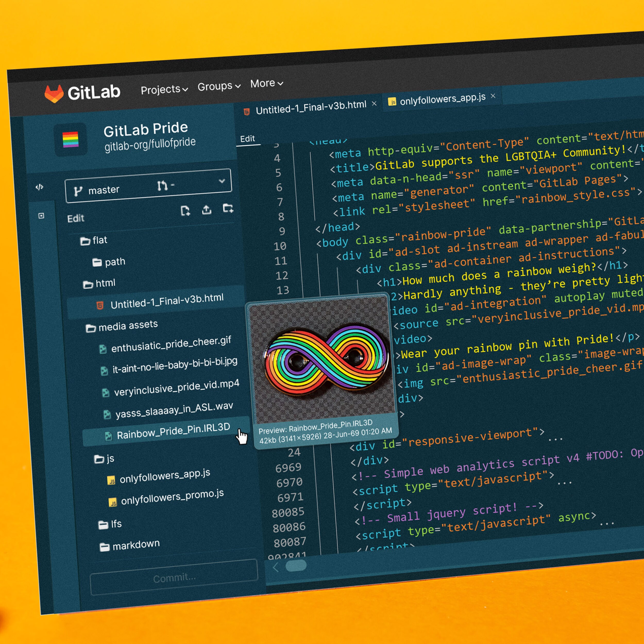The height and width of the screenshot is (644, 644).
Task: Click line number 80085 in the gutter
Action: pos(288,512)
